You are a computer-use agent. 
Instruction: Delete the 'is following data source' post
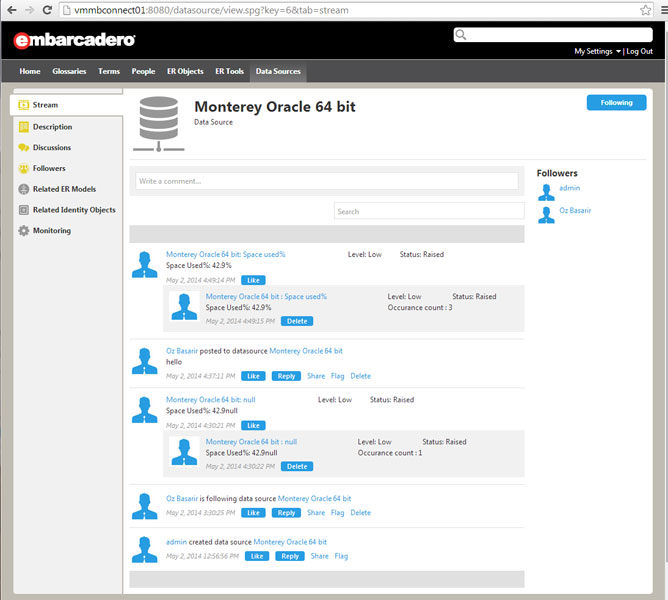360,513
